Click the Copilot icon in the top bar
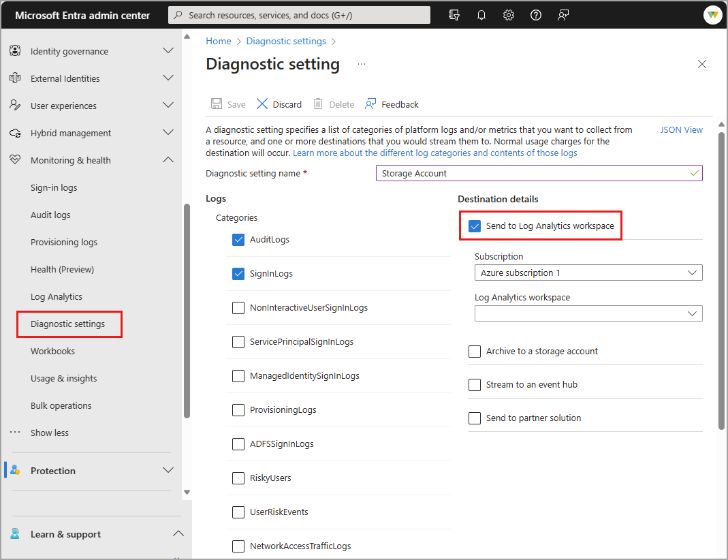Image resolution: width=728 pixels, height=560 pixels. [454, 14]
